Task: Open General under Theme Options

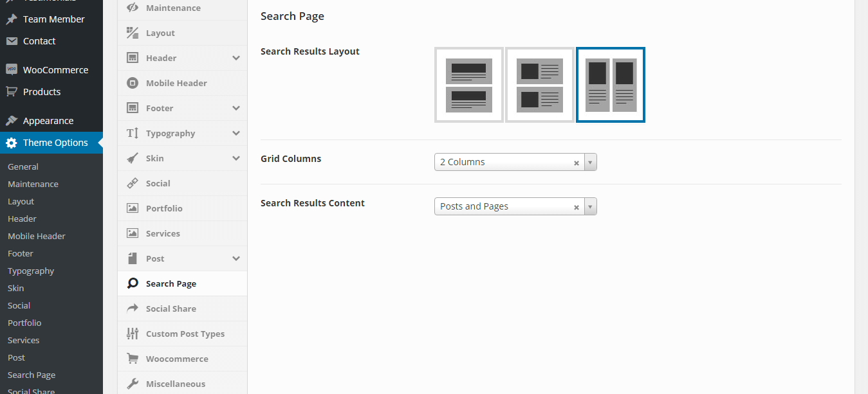Action: click(23, 166)
